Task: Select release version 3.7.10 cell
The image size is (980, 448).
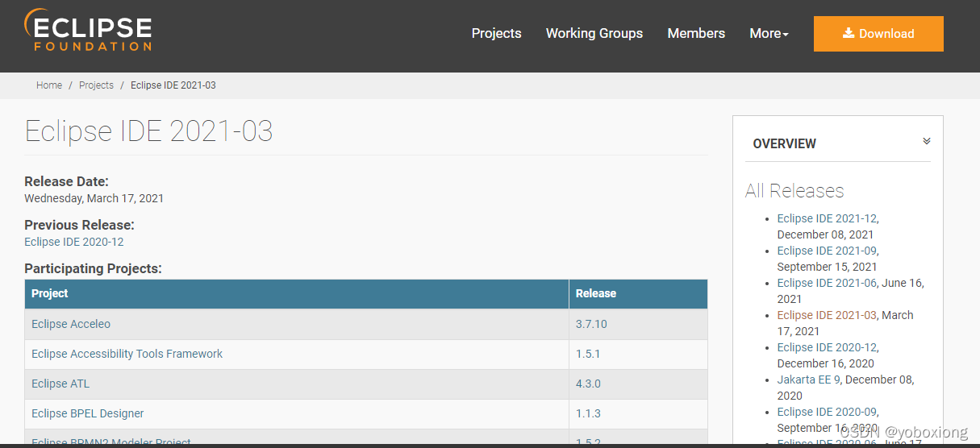Action: [x=638, y=324]
